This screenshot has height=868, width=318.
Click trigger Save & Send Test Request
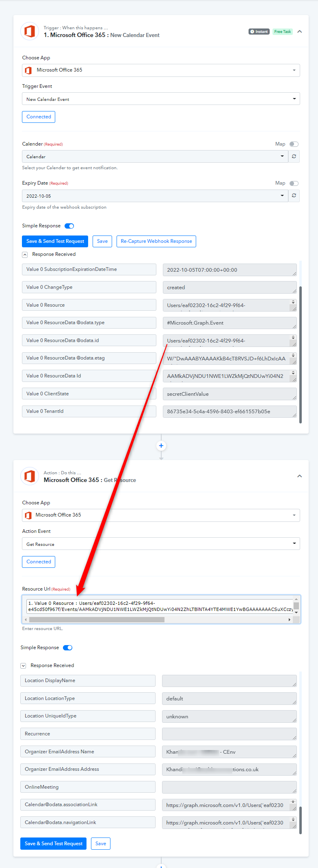[55, 241]
